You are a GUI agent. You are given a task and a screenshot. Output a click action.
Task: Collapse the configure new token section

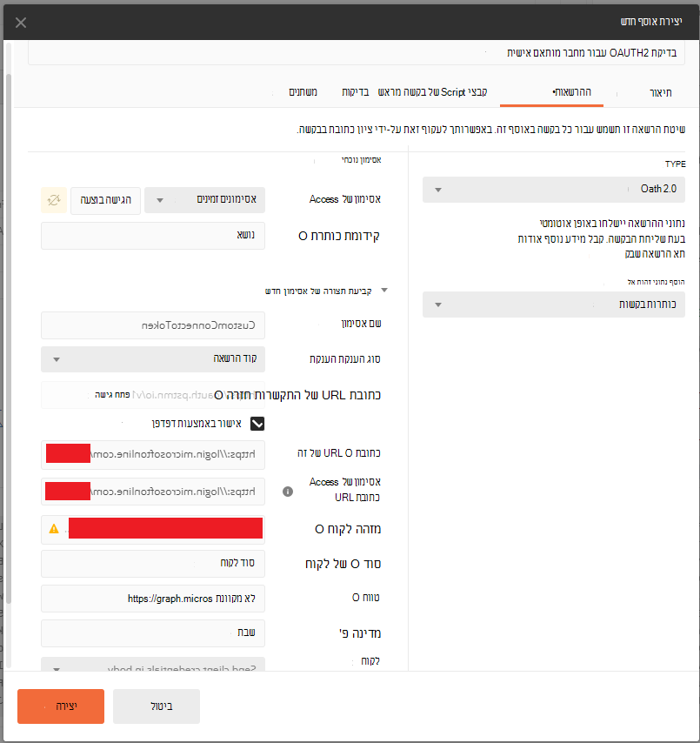tap(384, 290)
